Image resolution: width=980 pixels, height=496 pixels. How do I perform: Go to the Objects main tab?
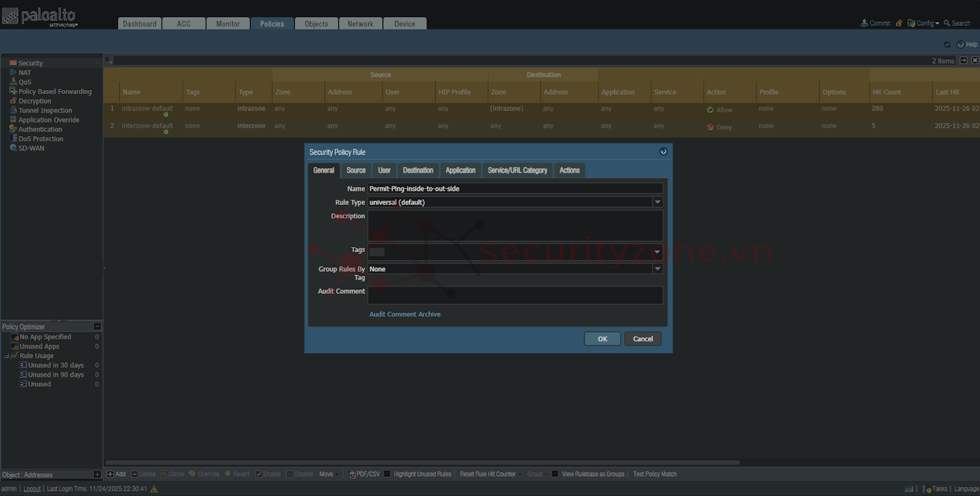316,24
